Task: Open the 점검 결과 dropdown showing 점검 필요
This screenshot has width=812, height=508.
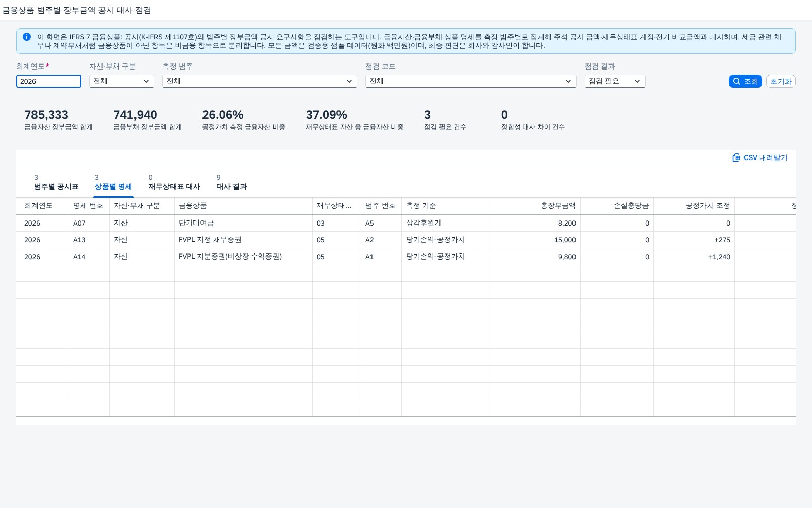Action: (x=615, y=81)
